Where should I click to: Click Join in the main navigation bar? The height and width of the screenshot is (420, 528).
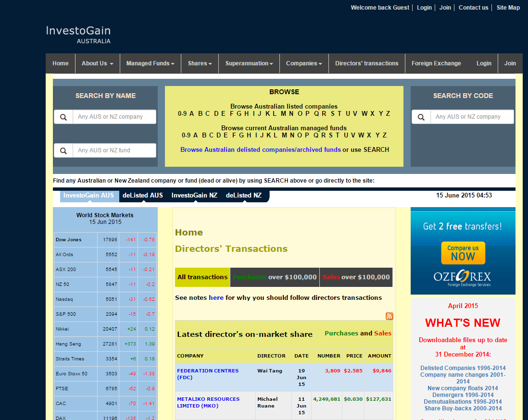click(510, 63)
